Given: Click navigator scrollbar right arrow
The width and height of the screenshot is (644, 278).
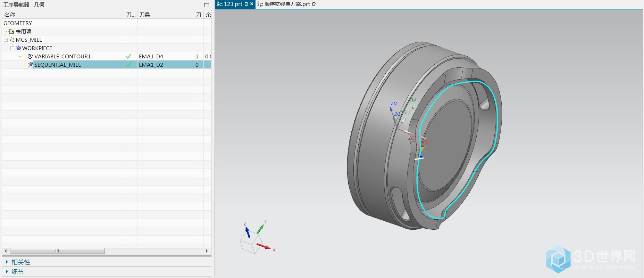Looking at the screenshot, I should tap(207, 251).
